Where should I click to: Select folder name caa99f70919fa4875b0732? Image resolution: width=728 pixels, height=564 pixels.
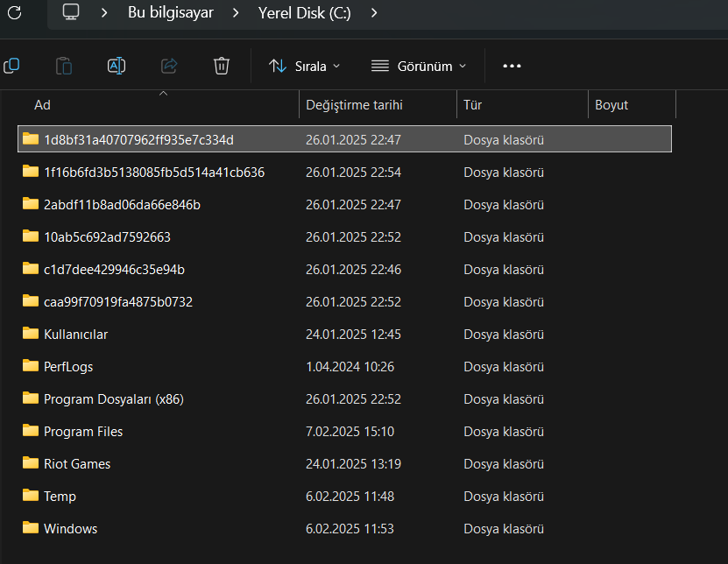118,302
